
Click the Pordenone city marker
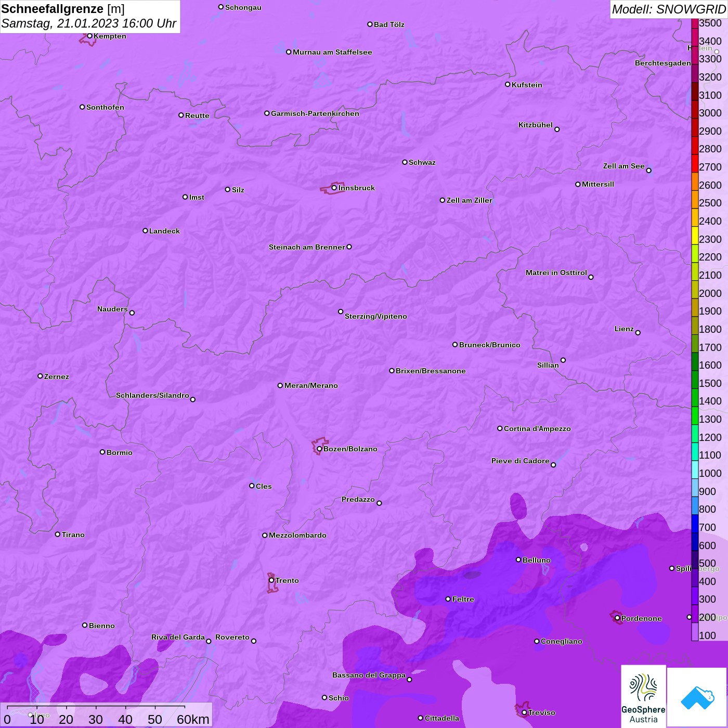(x=617, y=618)
